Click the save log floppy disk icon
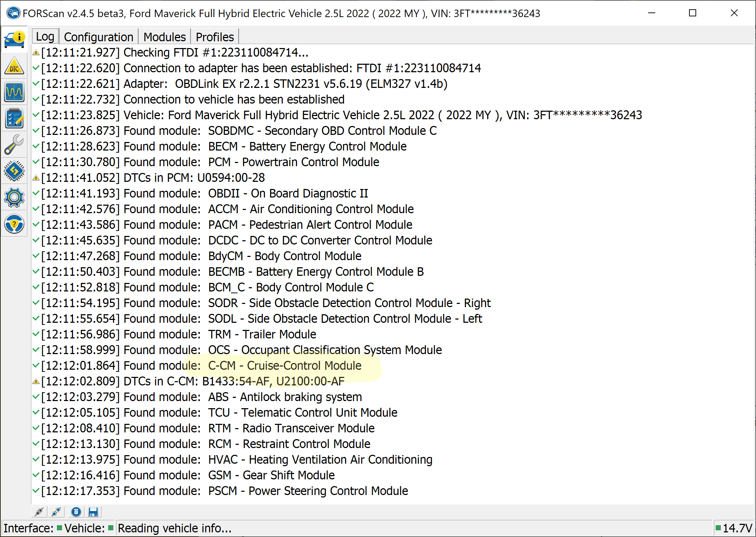The height and width of the screenshot is (537, 756). point(93,512)
